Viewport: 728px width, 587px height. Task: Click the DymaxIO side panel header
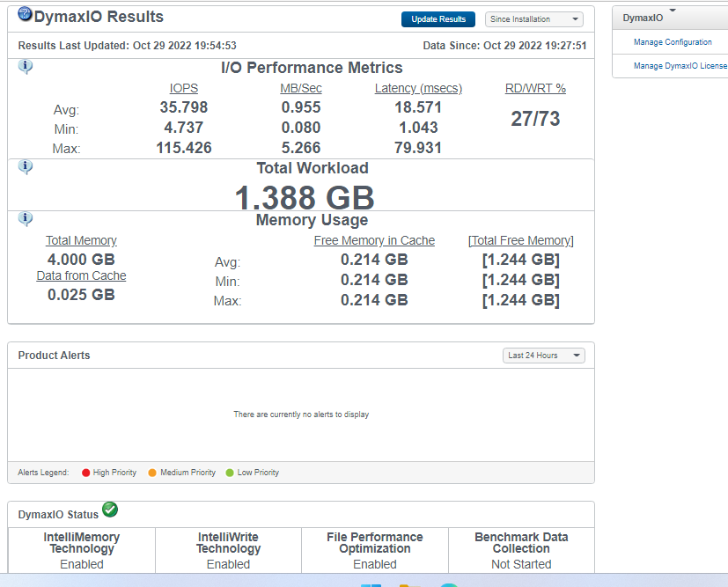[x=670, y=18]
